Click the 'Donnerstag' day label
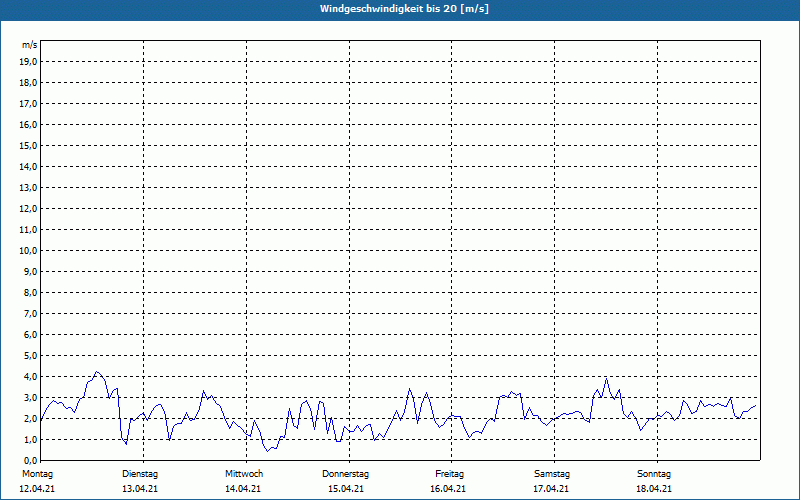The width and height of the screenshot is (800, 500). point(345,474)
